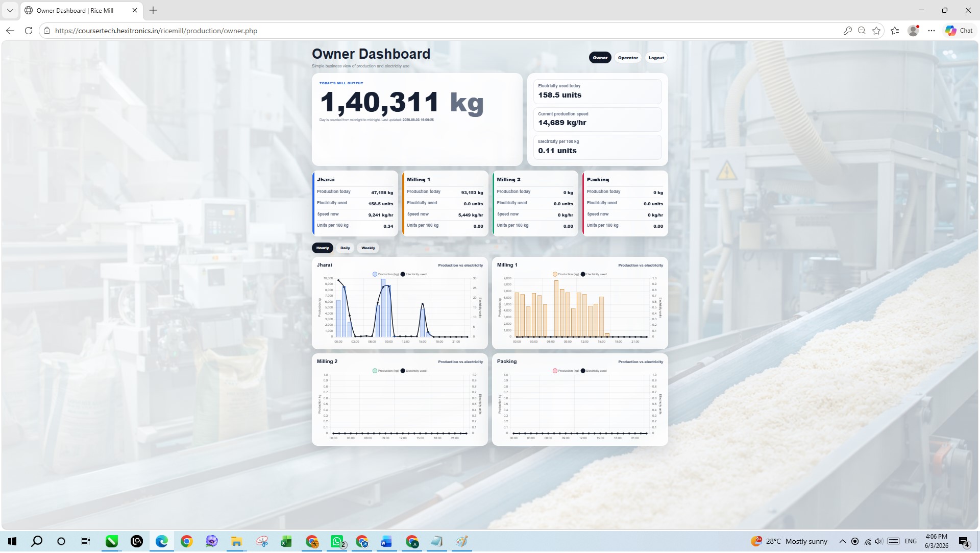
Task: Open Copilot Chat in the browser
Action: click(x=959, y=31)
